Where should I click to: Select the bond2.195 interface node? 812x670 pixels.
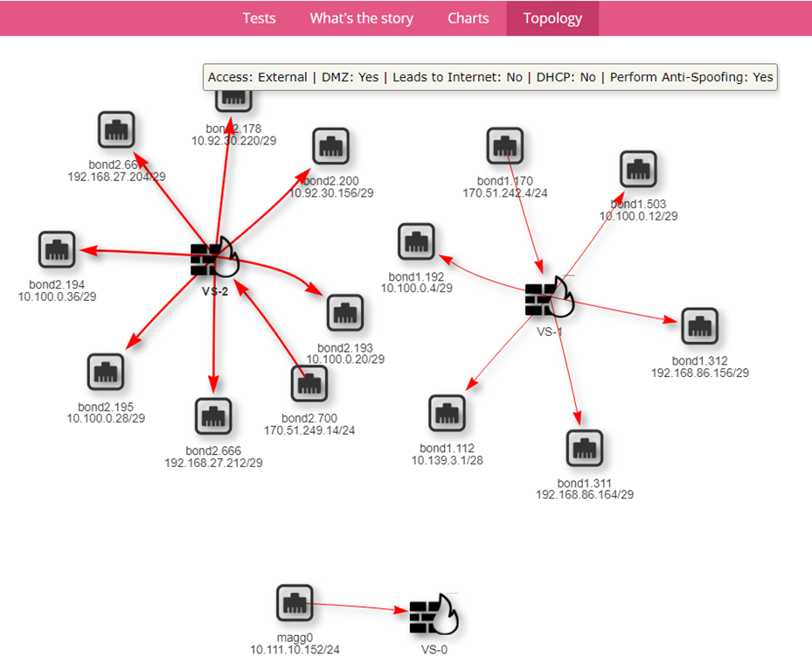pos(106,371)
